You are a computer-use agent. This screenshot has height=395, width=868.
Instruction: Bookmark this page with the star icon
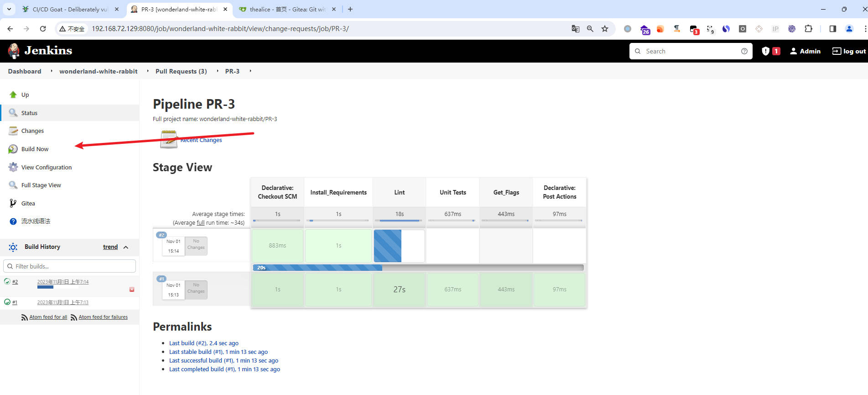tap(605, 29)
